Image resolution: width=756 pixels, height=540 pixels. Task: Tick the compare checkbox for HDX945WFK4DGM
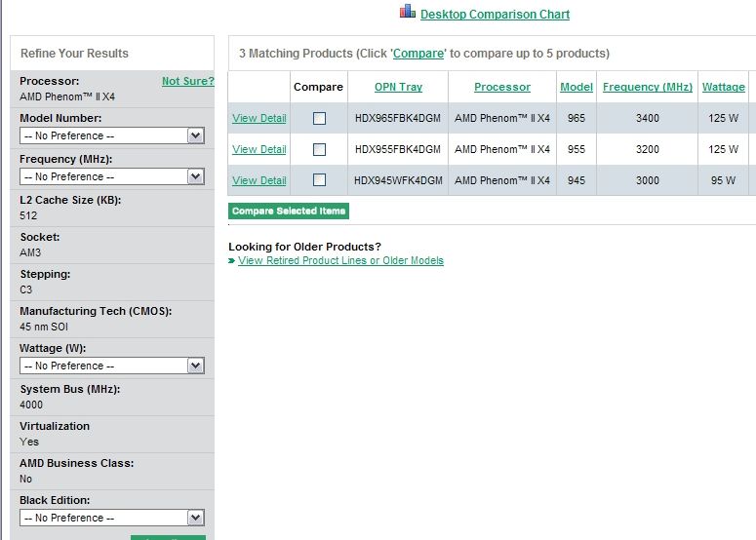click(x=319, y=180)
